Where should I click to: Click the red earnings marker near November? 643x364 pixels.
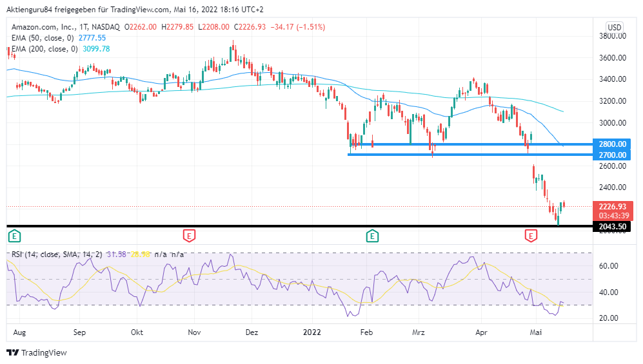coord(189,236)
